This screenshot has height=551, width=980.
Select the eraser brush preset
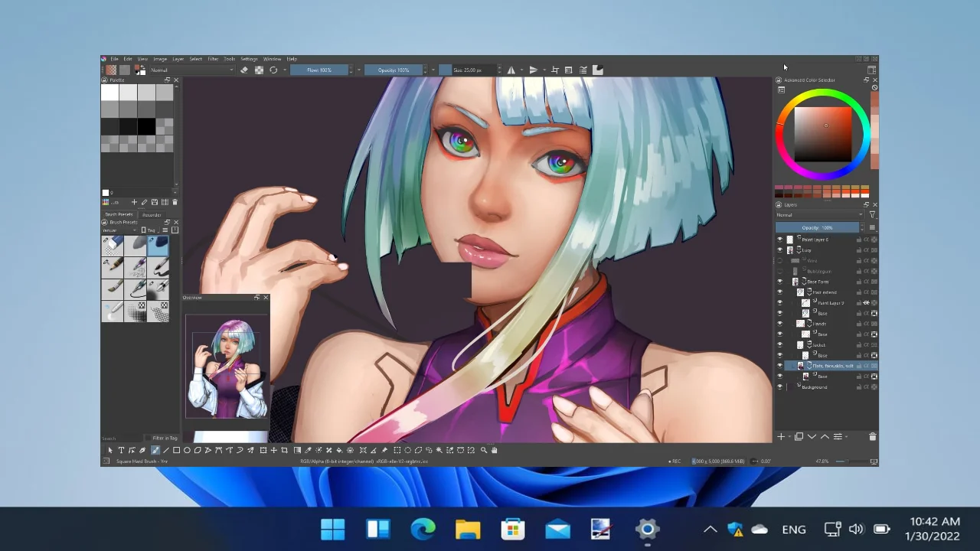pos(113,245)
